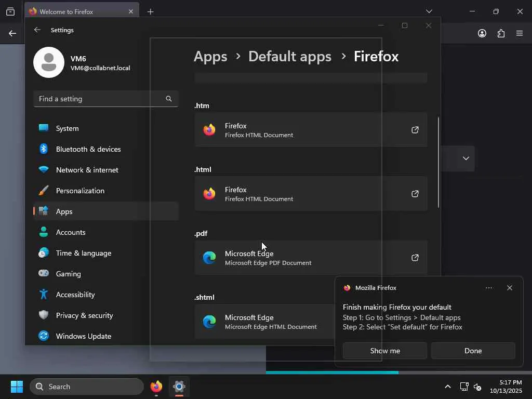Open clock showing 5:17 PM
This screenshot has width=532, height=399.
pos(506,387)
